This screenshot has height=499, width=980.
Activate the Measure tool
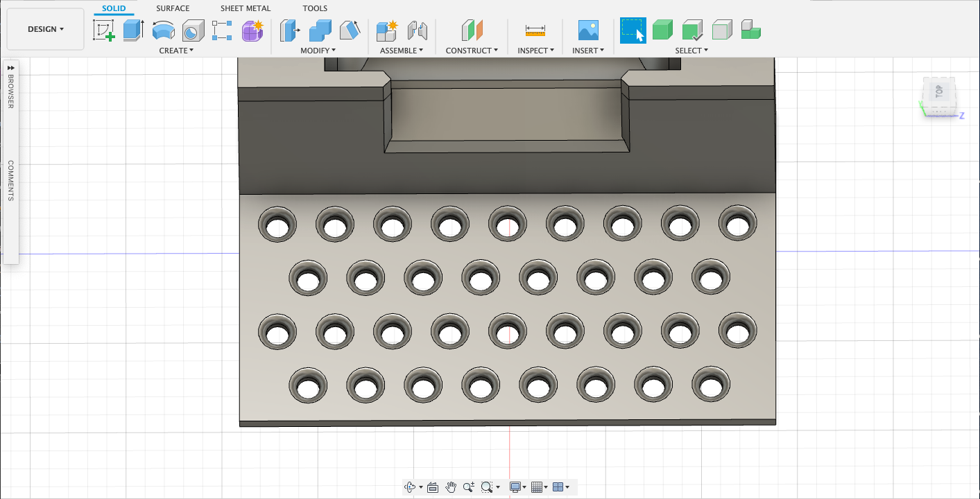pyautogui.click(x=535, y=30)
